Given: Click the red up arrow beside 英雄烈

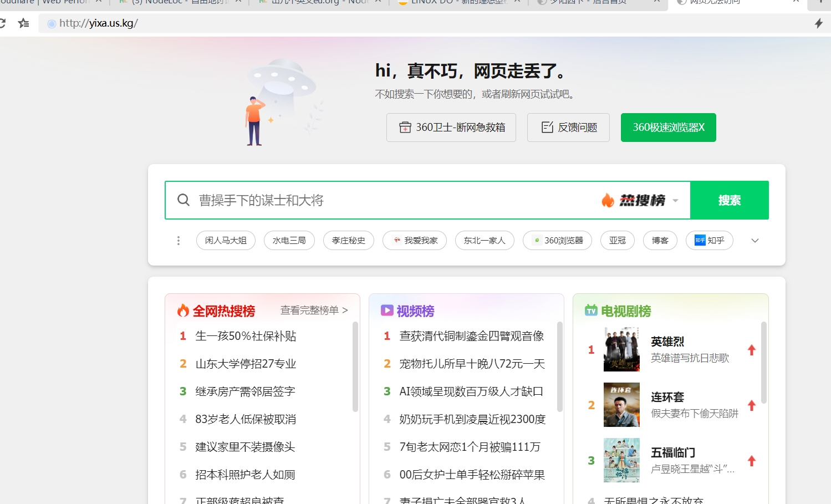Looking at the screenshot, I should 752,350.
